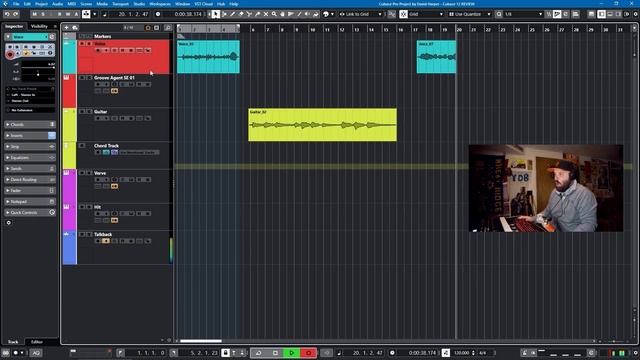Viewport: 640px width, 360px height.
Task: Click the toolbar setup gear icon
Action: (636, 14)
